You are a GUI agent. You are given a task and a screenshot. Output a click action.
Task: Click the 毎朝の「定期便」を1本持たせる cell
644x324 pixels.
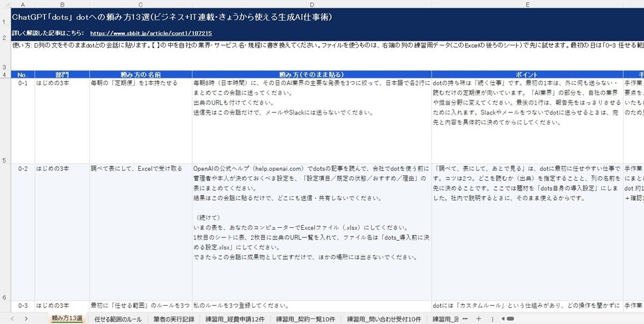tap(141, 121)
